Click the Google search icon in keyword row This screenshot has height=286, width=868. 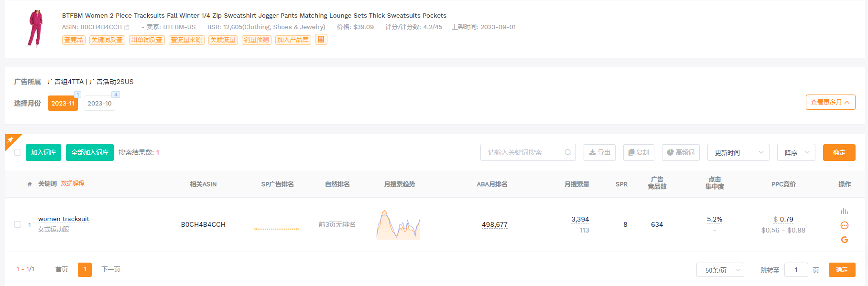[844, 240]
